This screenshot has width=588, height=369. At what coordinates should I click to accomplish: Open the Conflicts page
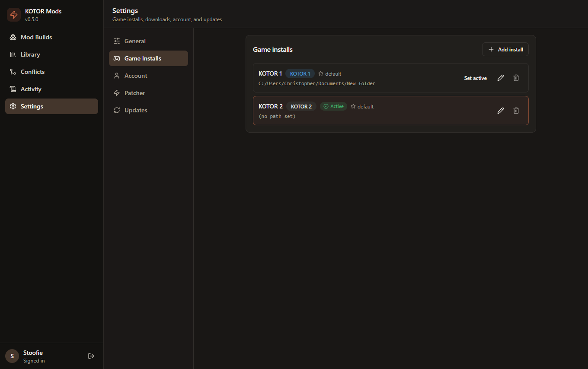51,72
